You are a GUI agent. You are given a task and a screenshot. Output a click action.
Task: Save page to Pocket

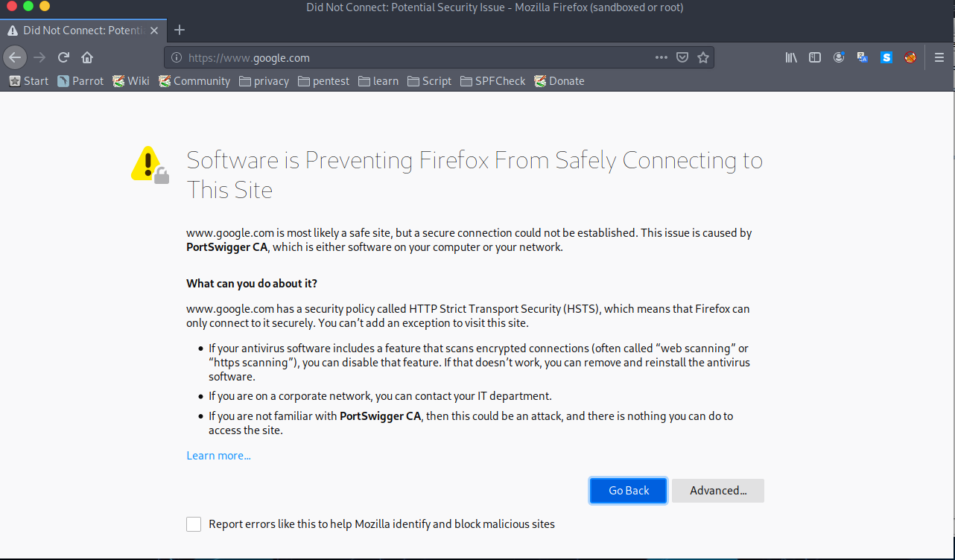pos(682,57)
